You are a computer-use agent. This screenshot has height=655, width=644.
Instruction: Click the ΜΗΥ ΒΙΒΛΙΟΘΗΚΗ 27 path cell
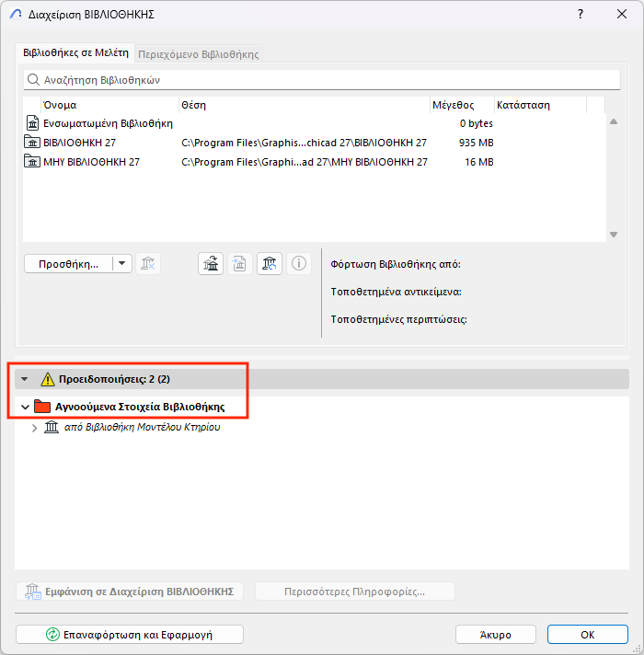pyautogui.click(x=304, y=162)
